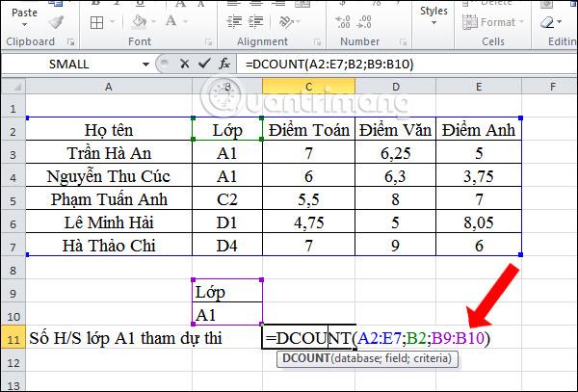The width and height of the screenshot is (578, 392).
Task: Select cell 'Lê Minh Hải'
Action: coord(109,222)
